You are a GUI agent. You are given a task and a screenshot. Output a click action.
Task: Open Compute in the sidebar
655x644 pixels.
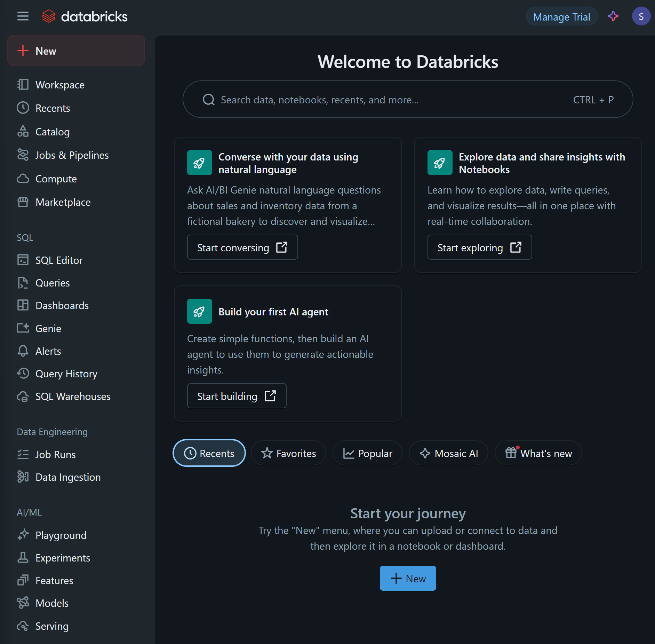76,179
